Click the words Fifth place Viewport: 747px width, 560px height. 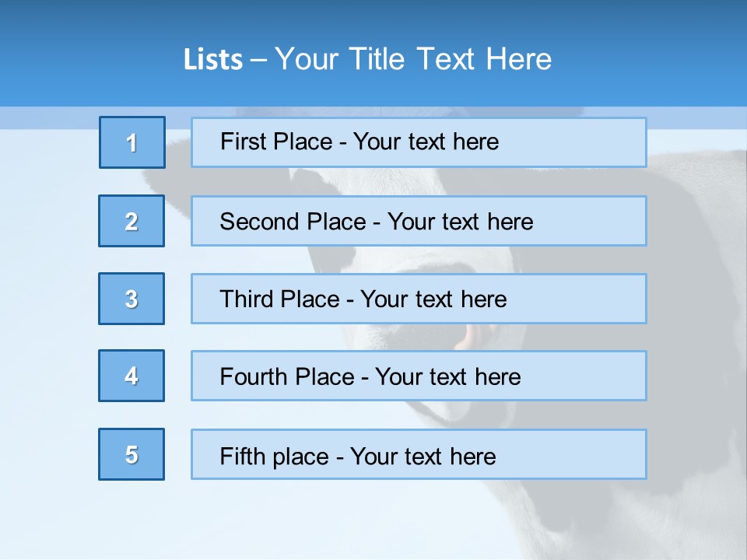[x=275, y=457]
